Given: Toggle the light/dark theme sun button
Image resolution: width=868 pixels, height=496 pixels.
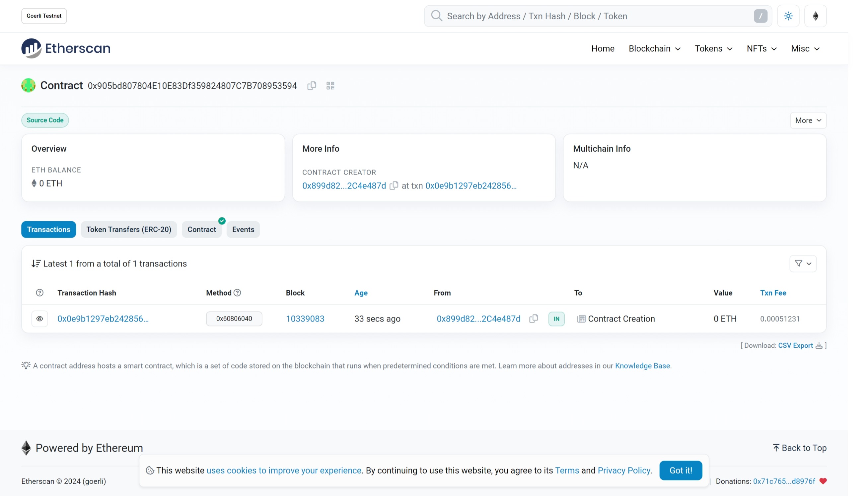Looking at the screenshot, I should tap(788, 16).
